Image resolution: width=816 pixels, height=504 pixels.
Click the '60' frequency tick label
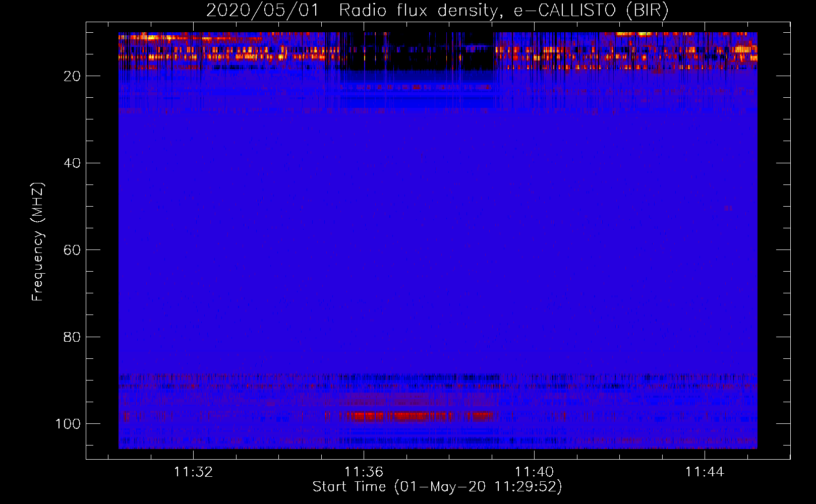click(72, 250)
